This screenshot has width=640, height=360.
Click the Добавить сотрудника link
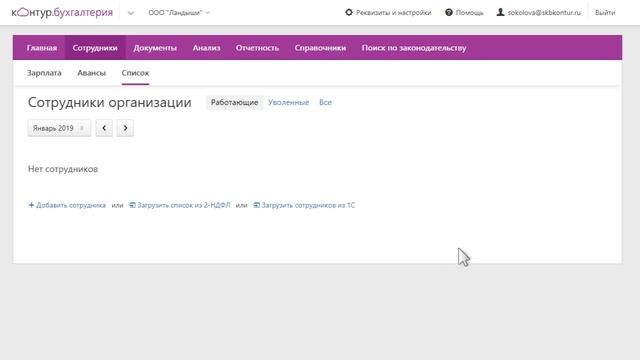point(71,205)
